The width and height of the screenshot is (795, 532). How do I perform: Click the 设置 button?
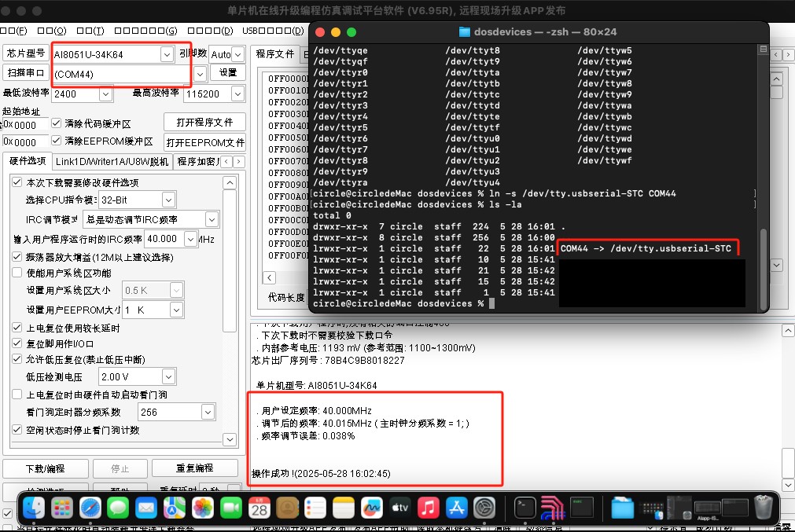[228, 72]
